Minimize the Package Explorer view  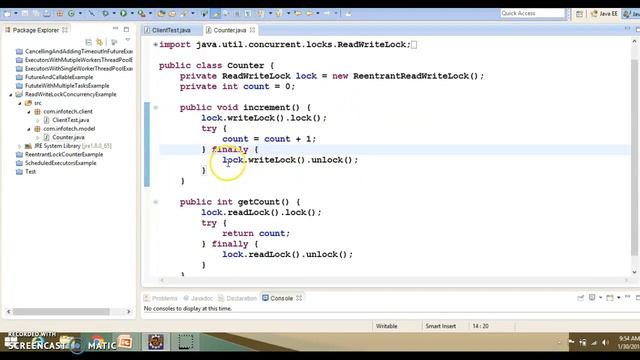[116, 29]
